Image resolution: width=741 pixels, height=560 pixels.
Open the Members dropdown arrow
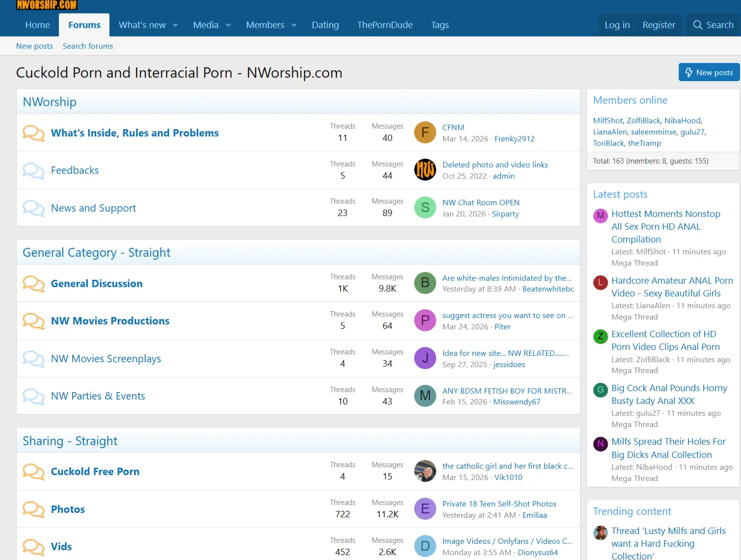coord(294,26)
